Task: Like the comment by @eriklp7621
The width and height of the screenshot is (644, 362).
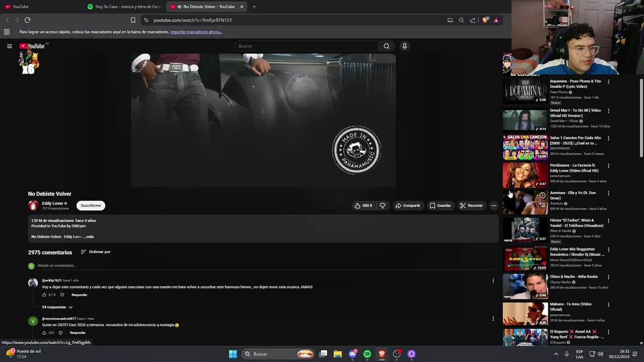Action: point(44,295)
